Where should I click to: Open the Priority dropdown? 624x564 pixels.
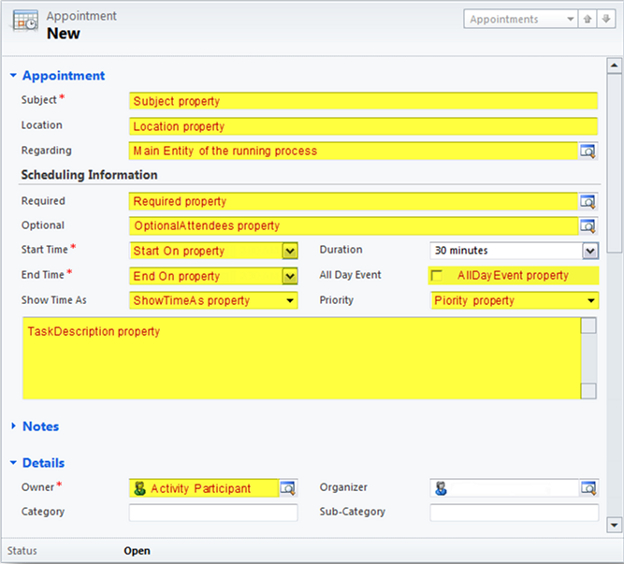click(x=590, y=301)
